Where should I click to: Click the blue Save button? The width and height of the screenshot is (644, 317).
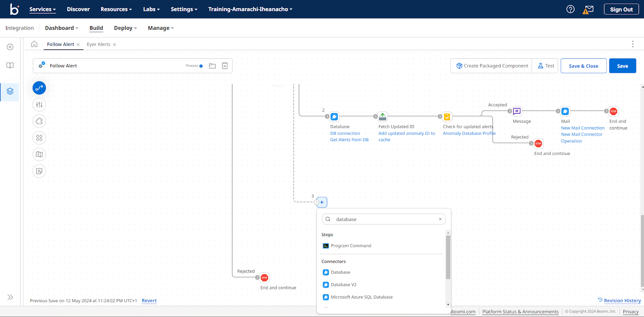coord(622,66)
